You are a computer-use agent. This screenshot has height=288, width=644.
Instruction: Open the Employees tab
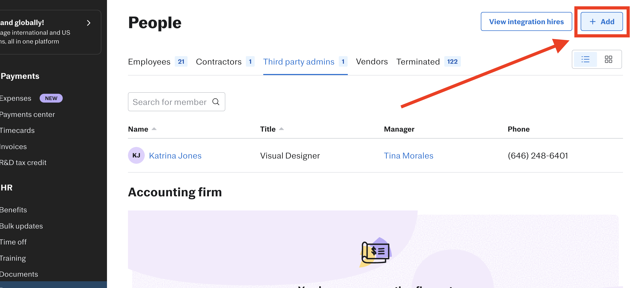[149, 62]
